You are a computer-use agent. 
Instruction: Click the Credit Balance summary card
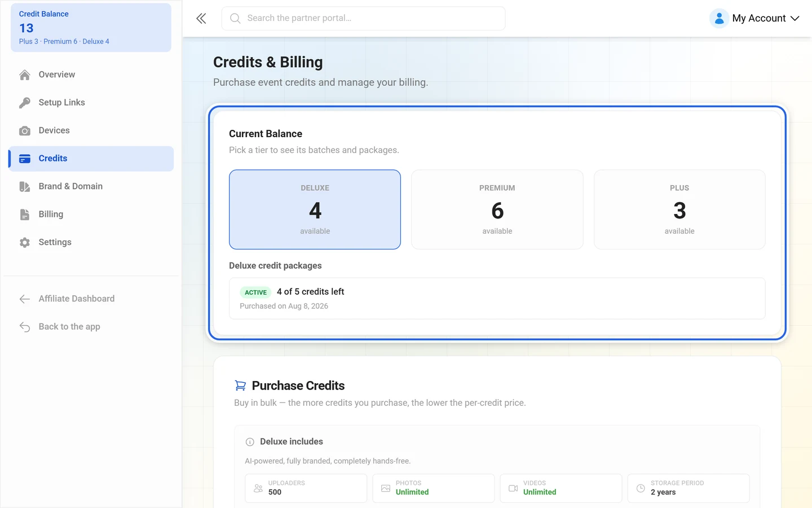click(x=91, y=28)
